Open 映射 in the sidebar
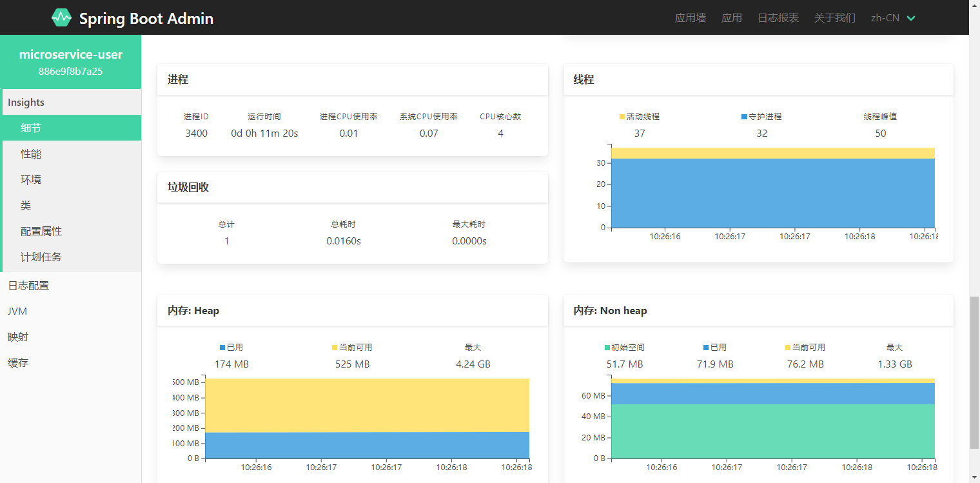This screenshot has width=980, height=483. tap(71, 337)
